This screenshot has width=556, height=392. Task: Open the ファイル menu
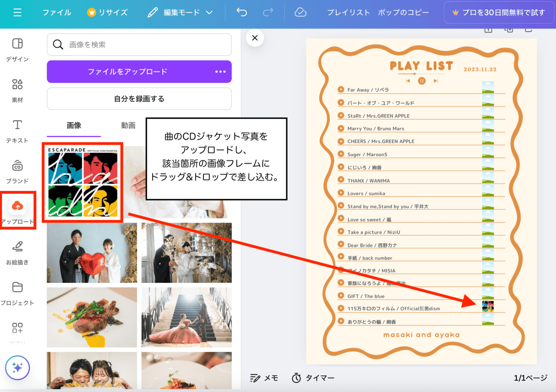pyautogui.click(x=57, y=13)
